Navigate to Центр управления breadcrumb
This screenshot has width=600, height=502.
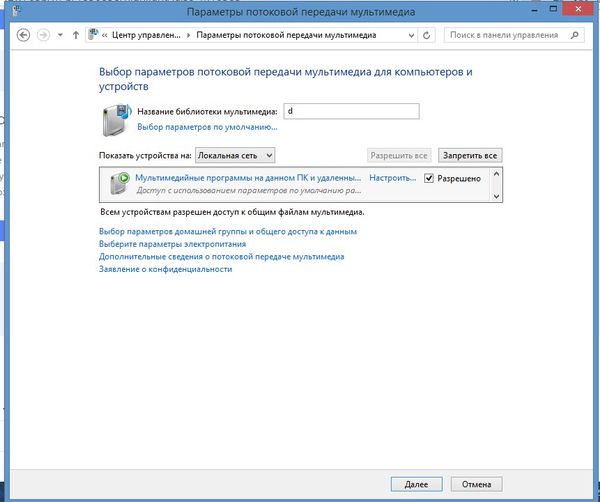pyautogui.click(x=149, y=35)
